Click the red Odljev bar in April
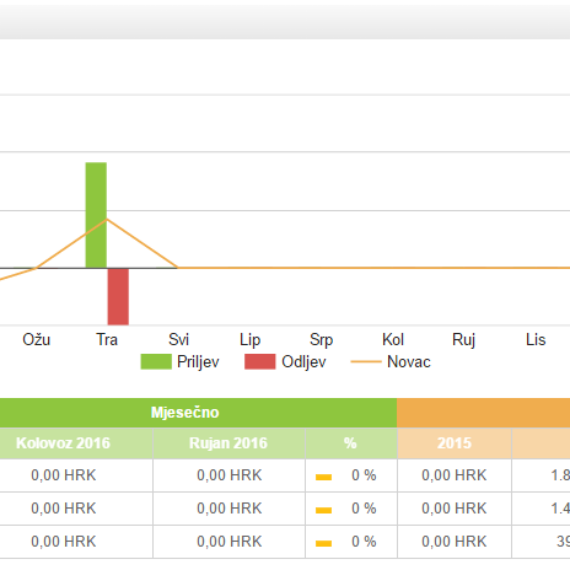This screenshot has height=570, width=570. point(118,297)
